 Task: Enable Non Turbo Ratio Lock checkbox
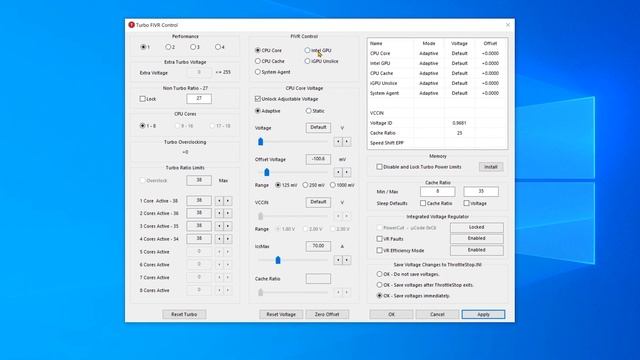click(142, 99)
